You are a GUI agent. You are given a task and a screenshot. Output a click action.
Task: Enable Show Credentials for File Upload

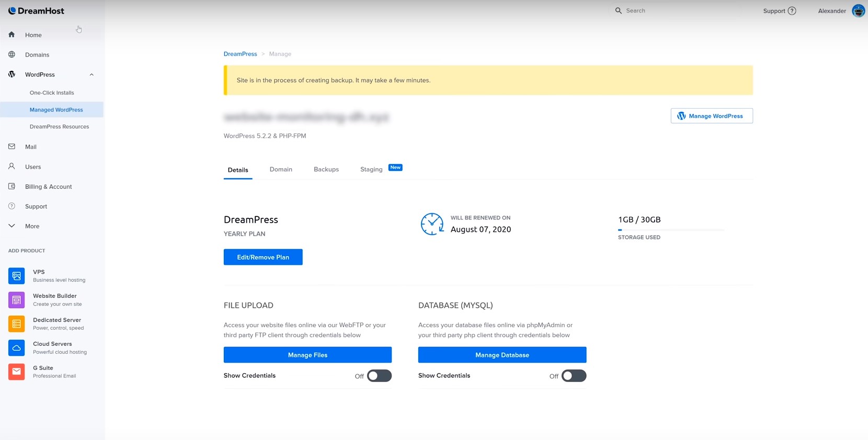[x=379, y=376]
